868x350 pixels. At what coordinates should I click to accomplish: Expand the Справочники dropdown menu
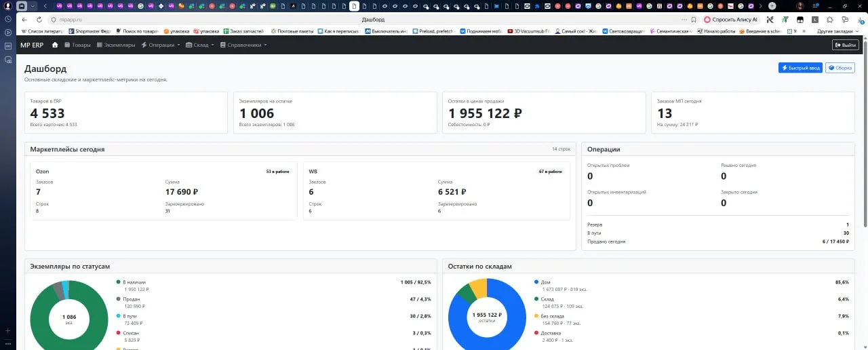(243, 45)
